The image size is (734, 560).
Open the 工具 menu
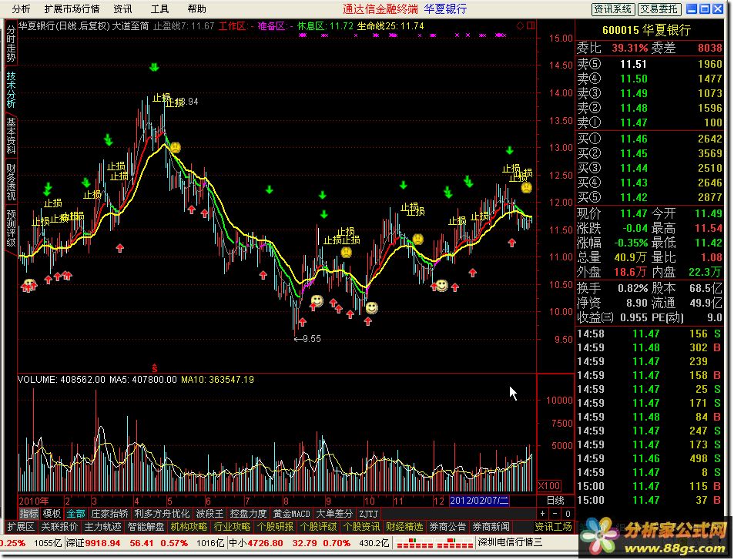[x=159, y=9]
